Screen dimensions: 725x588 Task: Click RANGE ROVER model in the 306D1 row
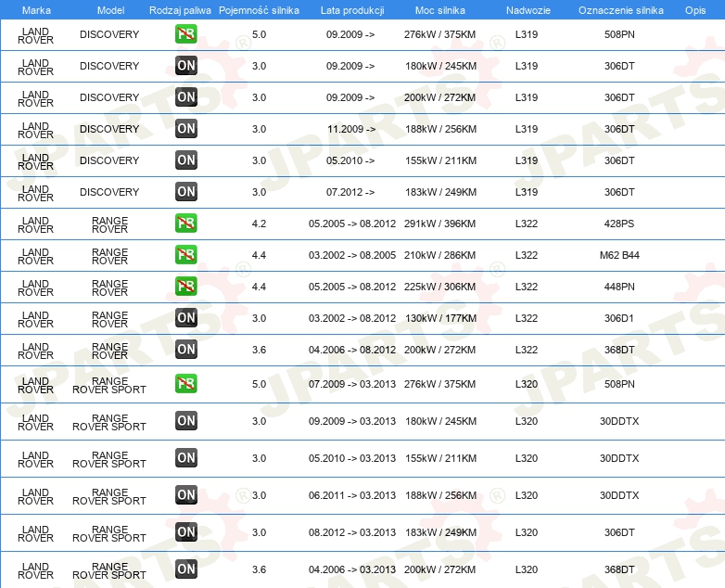(109, 319)
